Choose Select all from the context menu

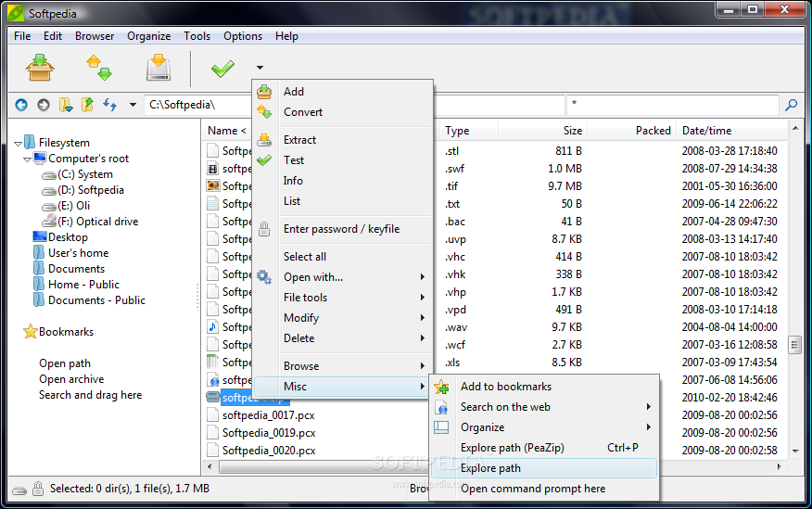(x=343, y=257)
